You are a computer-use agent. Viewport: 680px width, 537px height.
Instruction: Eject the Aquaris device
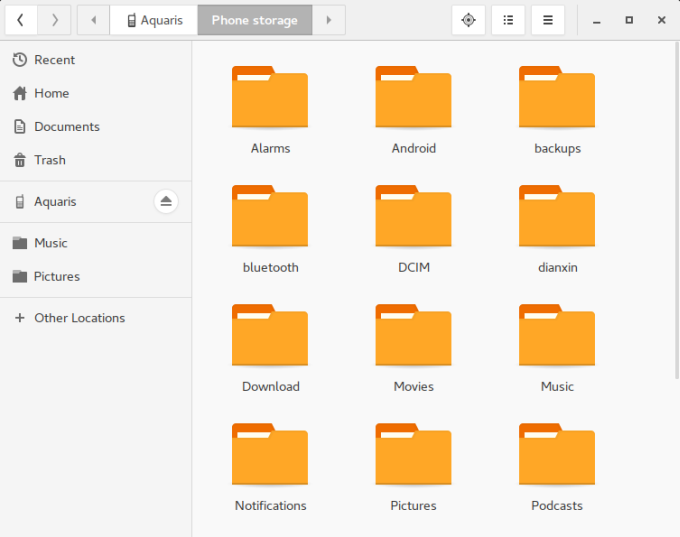pos(166,202)
